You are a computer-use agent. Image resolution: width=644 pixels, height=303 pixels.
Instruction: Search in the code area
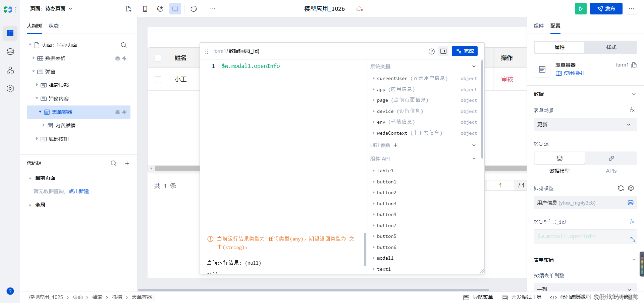(114, 163)
